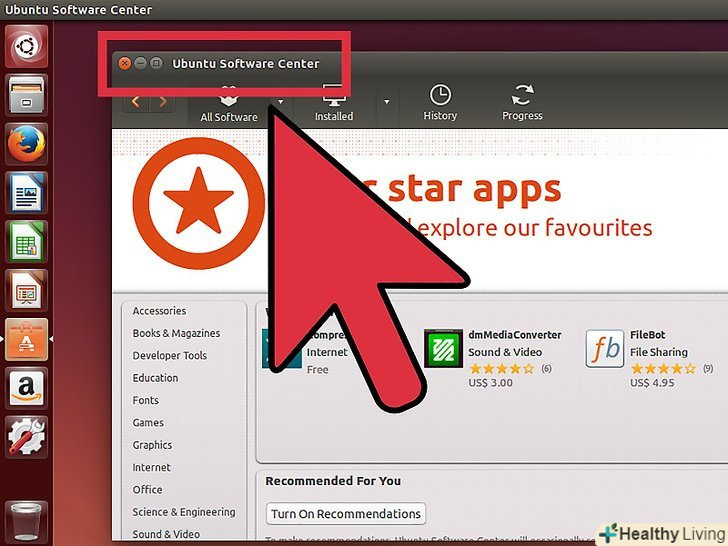Select the Developer Tools category
728x546 pixels.
pyautogui.click(x=170, y=355)
